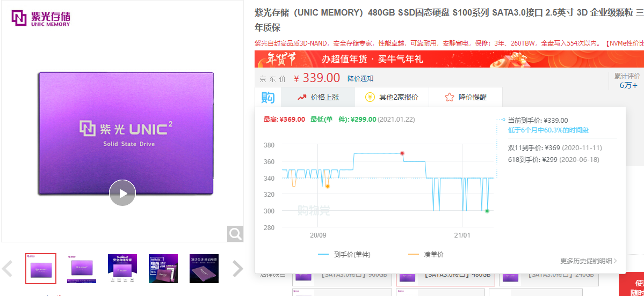Click 当前到手价: ¥339.00 text

click(x=538, y=121)
